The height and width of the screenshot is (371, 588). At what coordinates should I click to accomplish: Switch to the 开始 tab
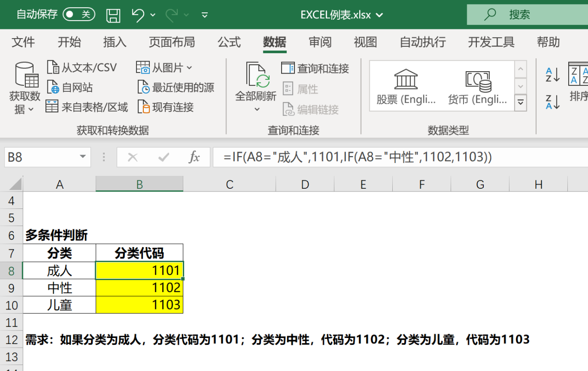point(69,42)
